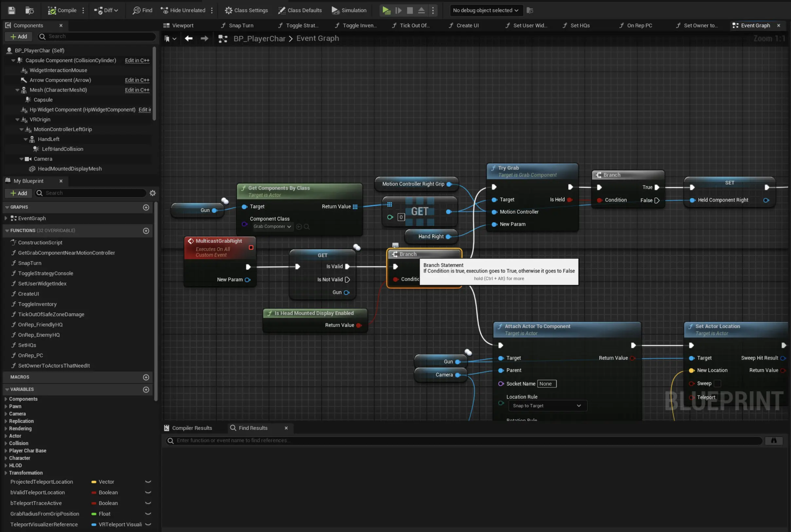791x532 pixels.
Task: Compile the blueprint
Action: [x=62, y=10]
